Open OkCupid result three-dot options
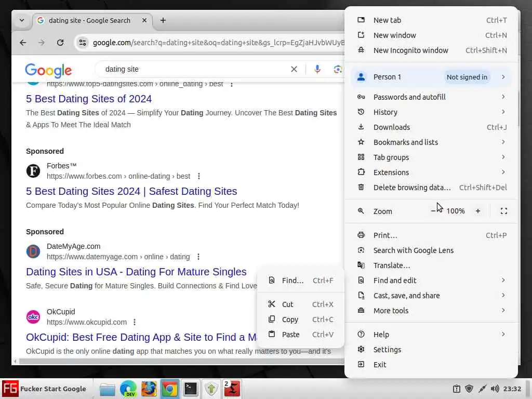 click(135, 322)
